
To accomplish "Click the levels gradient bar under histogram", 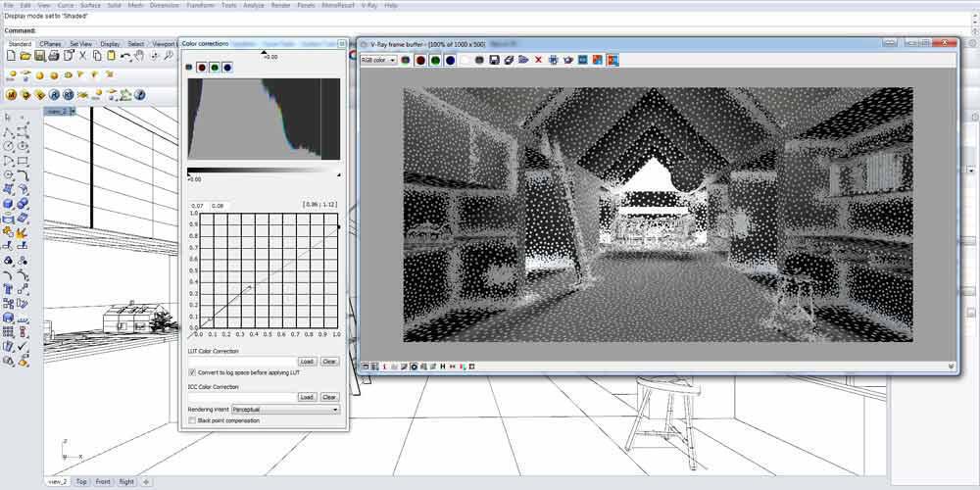I will [x=264, y=170].
